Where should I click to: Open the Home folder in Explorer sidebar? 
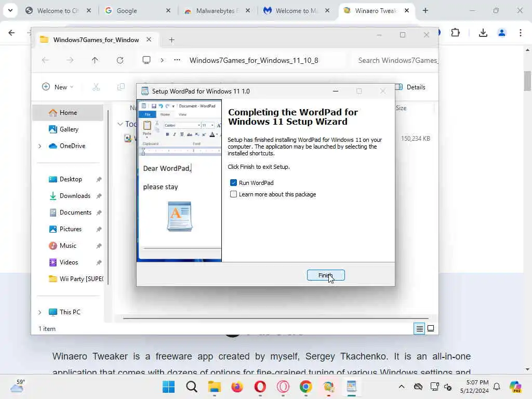pyautogui.click(x=68, y=113)
